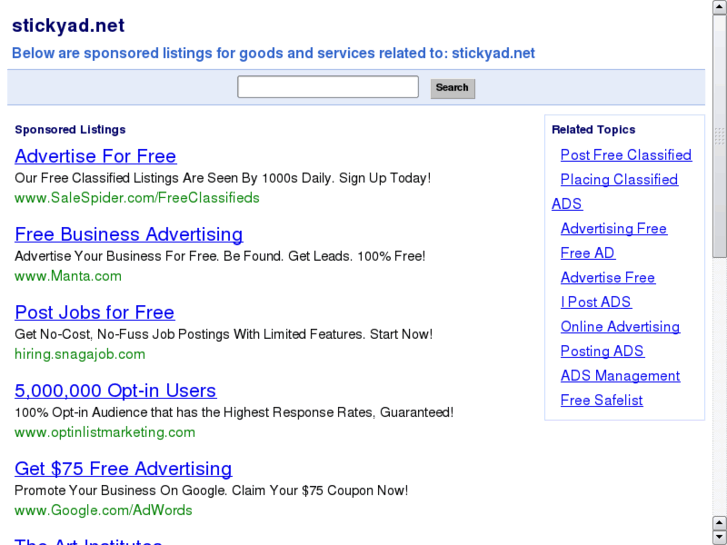Click the scroll down arrow at bottom

point(719,537)
